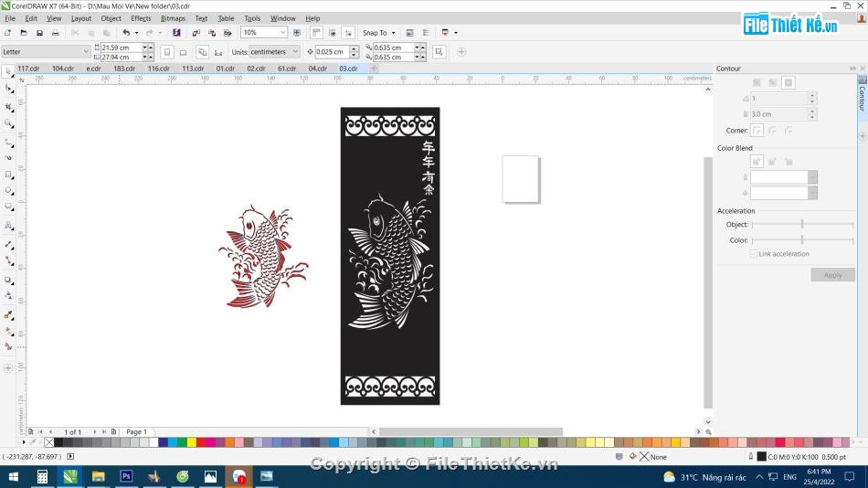Select the Connector tool
Viewport: 868px width, 488px height.
(x=8, y=260)
